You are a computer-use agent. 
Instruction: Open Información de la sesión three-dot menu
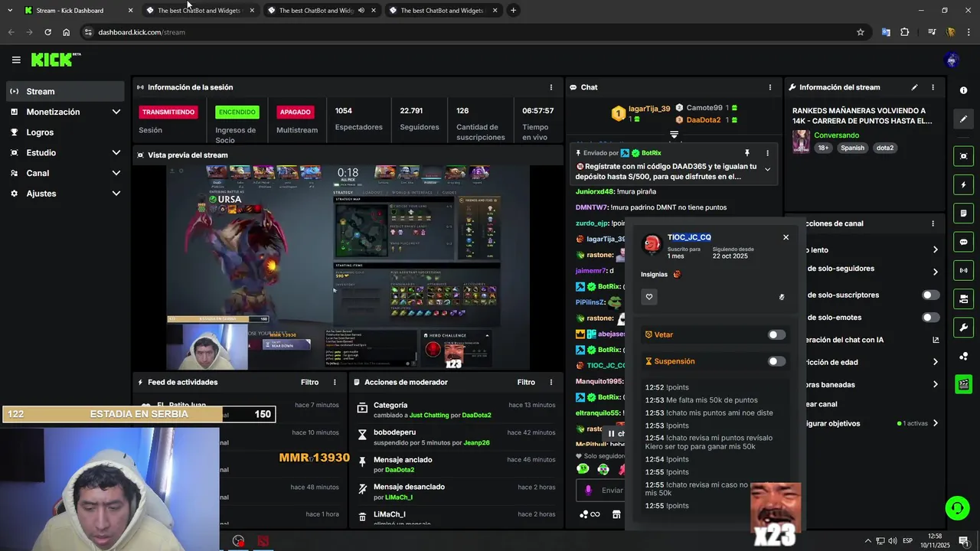click(551, 87)
